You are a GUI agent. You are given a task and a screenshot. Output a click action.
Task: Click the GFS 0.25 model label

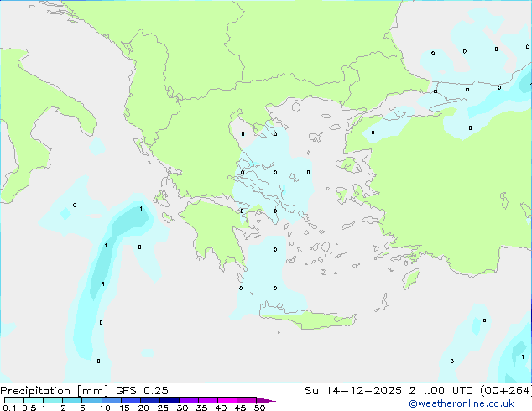pos(142,391)
